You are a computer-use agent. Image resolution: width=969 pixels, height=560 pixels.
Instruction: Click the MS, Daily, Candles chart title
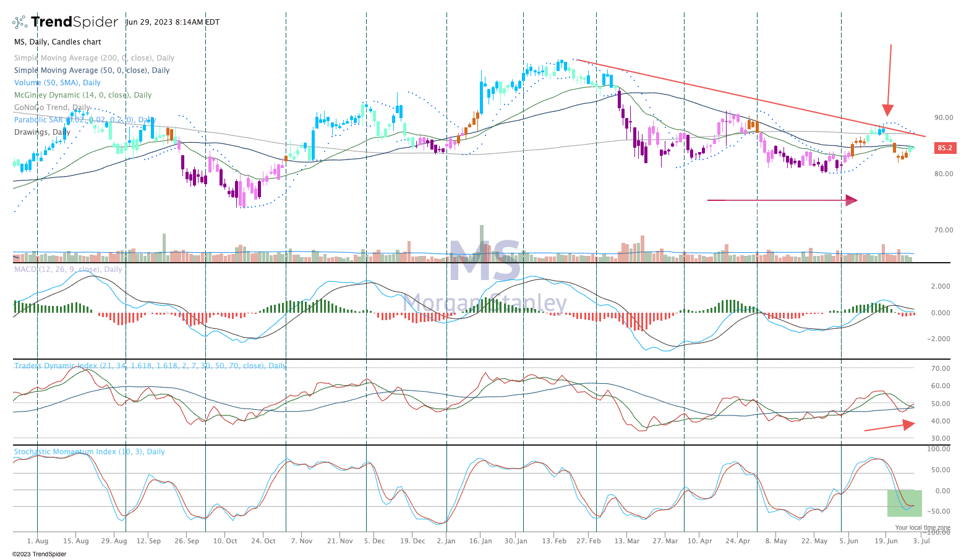pos(57,42)
